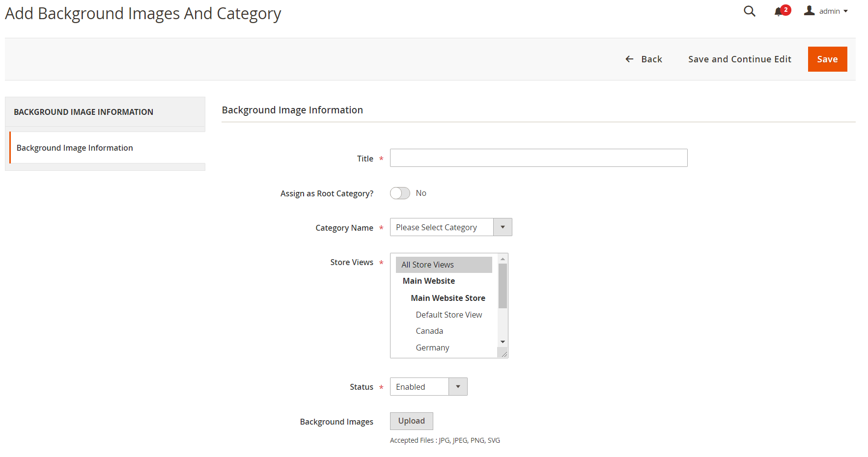
Task: Click scroll down arrow in Store Views list
Action: point(503,342)
